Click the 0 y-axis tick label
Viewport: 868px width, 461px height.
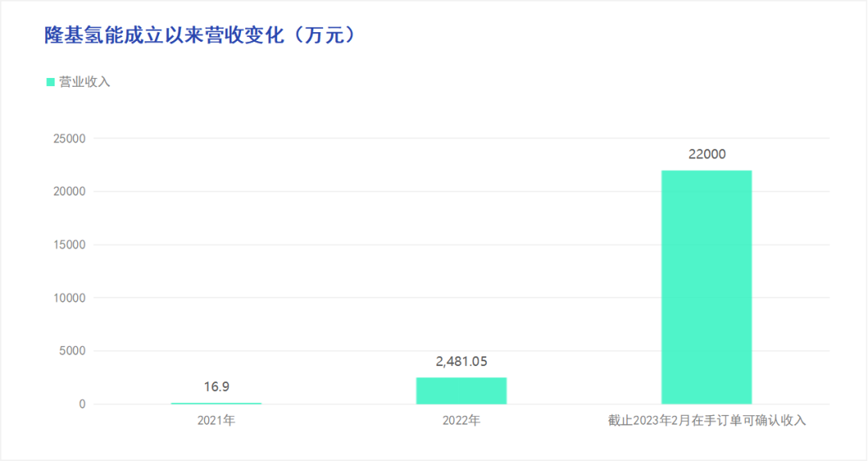pyautogui.click(x=82, y=404)
